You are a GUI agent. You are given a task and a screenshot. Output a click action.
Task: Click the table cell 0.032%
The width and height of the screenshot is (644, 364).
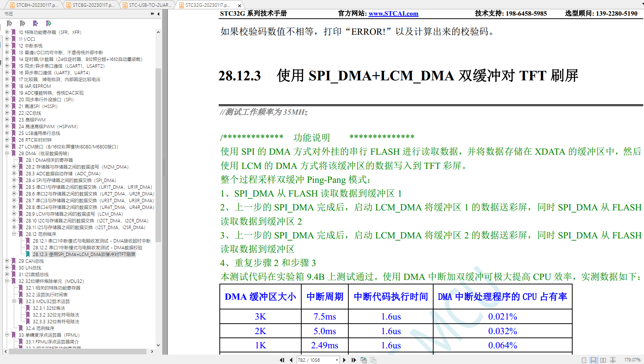tap(503, 331)
